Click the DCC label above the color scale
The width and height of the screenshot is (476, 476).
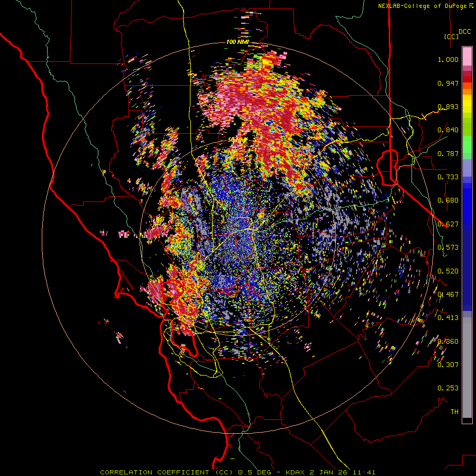point(465,32)
